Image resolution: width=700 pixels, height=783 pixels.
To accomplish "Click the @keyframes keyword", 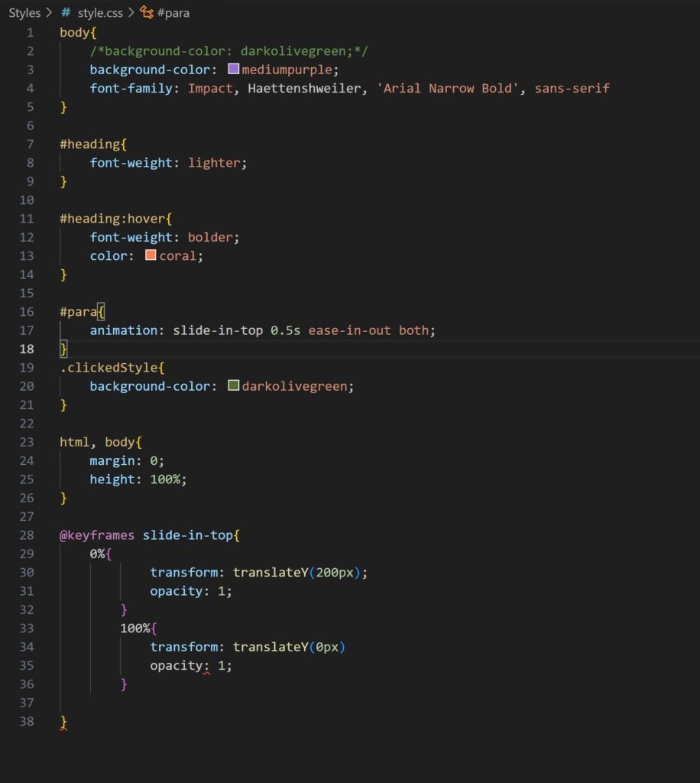I will (x=97, y=534).
